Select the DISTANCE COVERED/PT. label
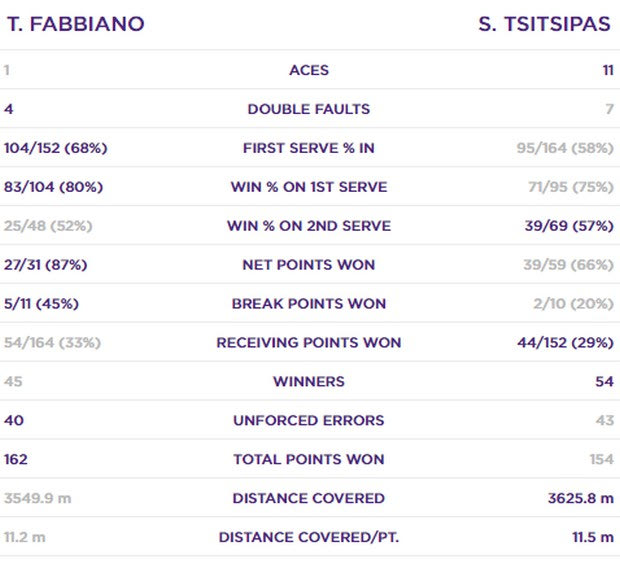This screenshot has height=564, width=620. pyautogui.click(x=309, y=537)
